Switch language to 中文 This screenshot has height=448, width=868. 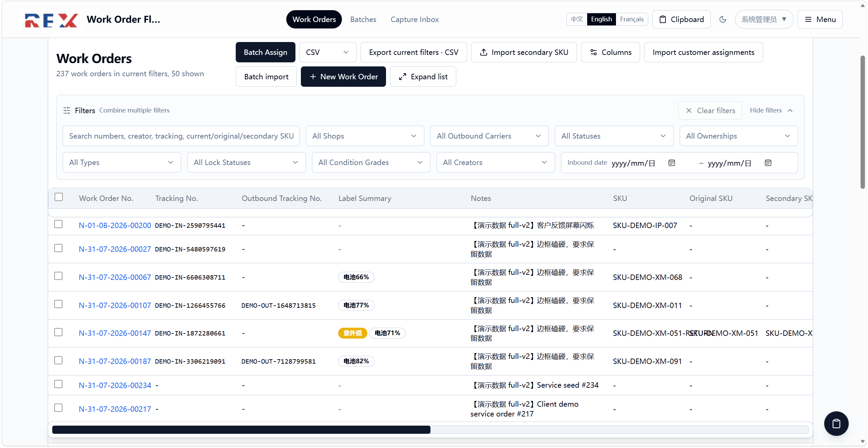point(577,19)
